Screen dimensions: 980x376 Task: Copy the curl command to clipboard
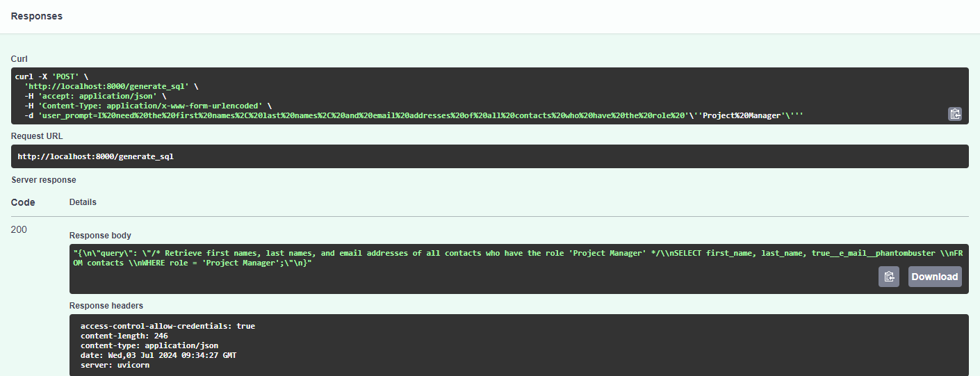[x=955, y=114]
